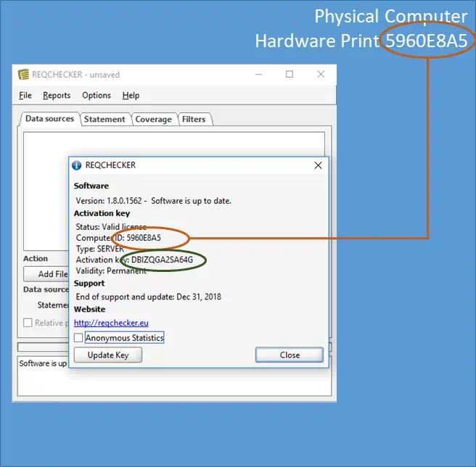Click End of support and update date

[149, 297]
